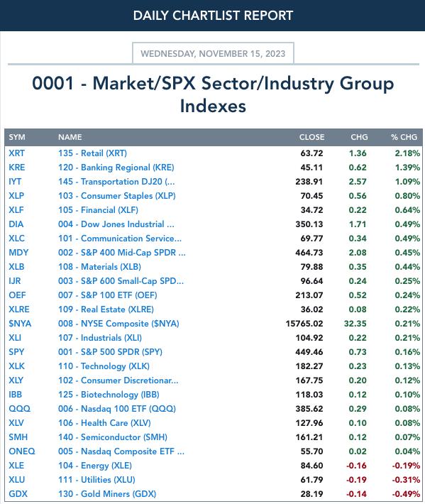Click the XLE symbol link
This screenshot has width=425, height=504.
click(16, 465)
